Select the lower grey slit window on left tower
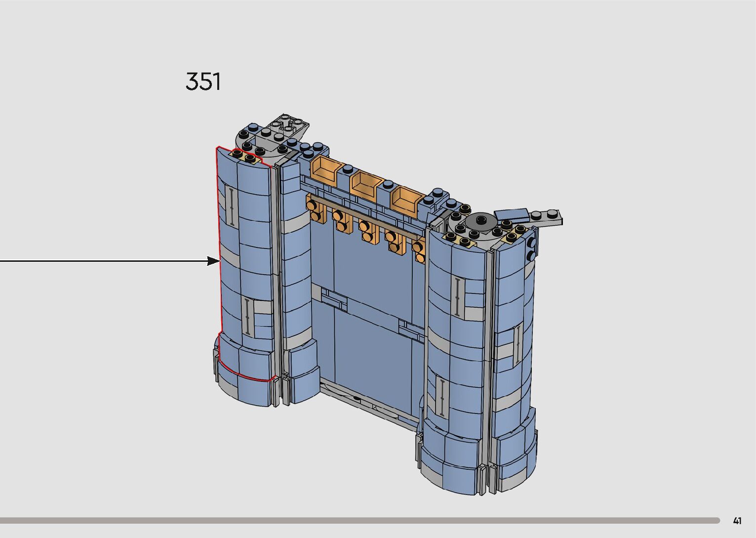Image resolution: width=756 pixels, height=538 pixels. coord(247,317)
